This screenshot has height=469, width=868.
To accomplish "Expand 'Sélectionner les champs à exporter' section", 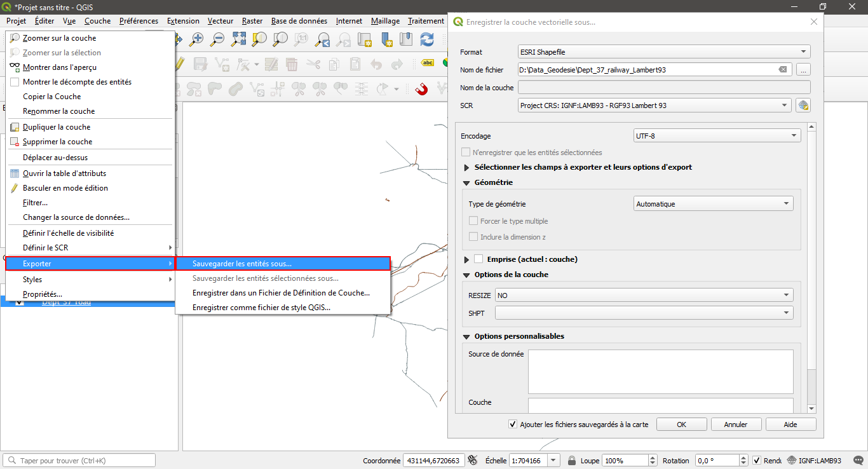I will pyautogui.click(x=466, y=168).
